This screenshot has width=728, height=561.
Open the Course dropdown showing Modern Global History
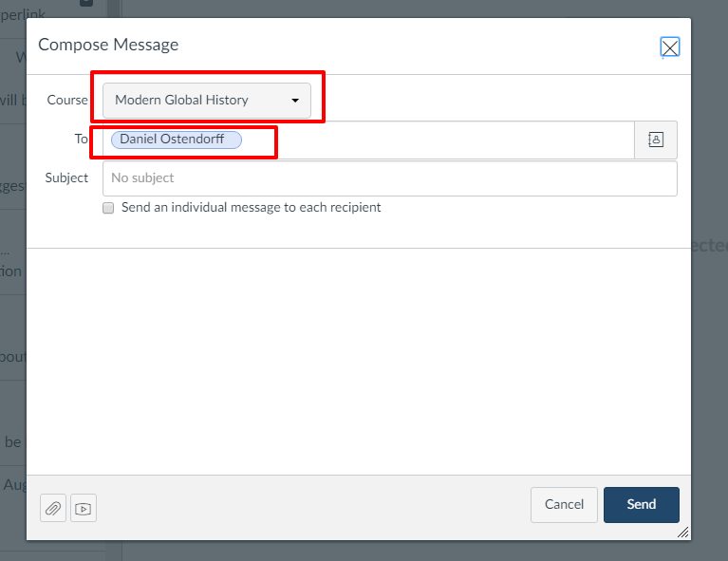tap(206, 100)
